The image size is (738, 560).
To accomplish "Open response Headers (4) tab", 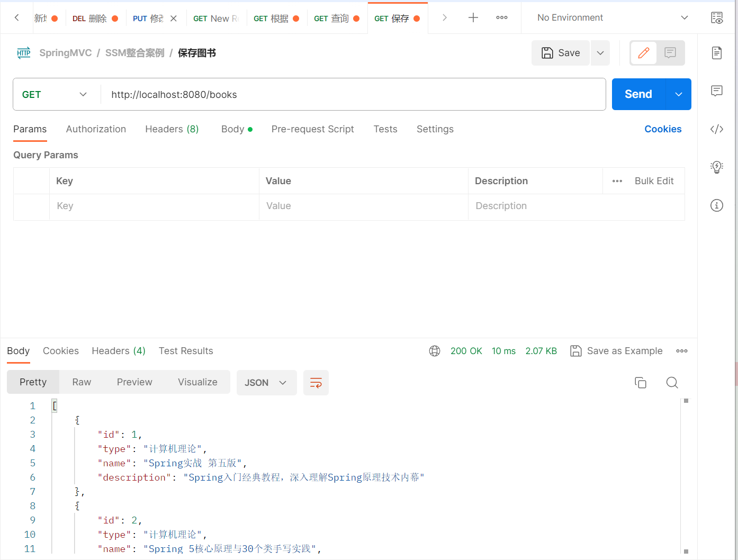I will coord(119,351).
